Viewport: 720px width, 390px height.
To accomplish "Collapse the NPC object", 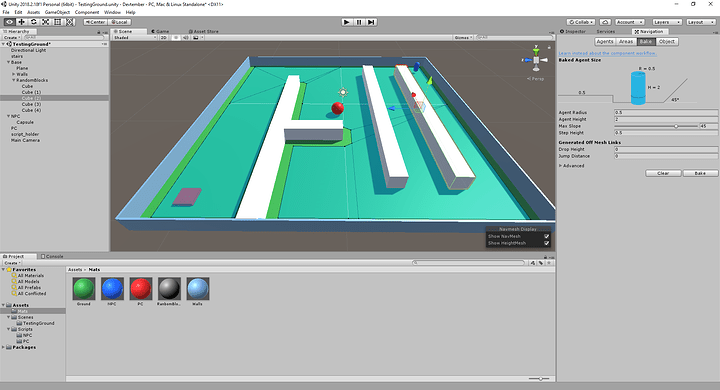I will point(8,116).
